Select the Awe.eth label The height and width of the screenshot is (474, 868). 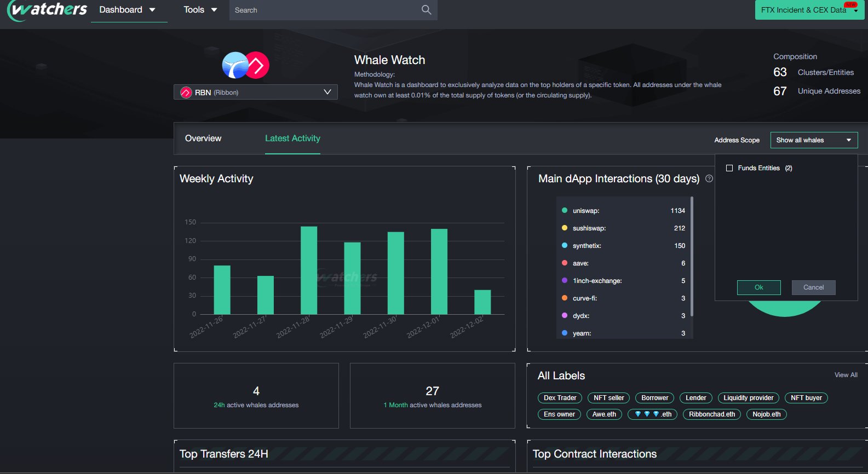(x=604, y=414)
